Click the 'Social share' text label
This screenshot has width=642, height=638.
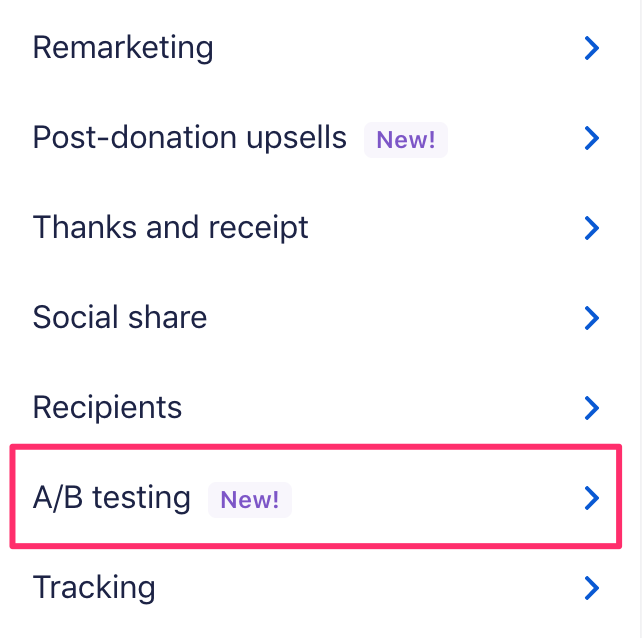click(120, 318)
